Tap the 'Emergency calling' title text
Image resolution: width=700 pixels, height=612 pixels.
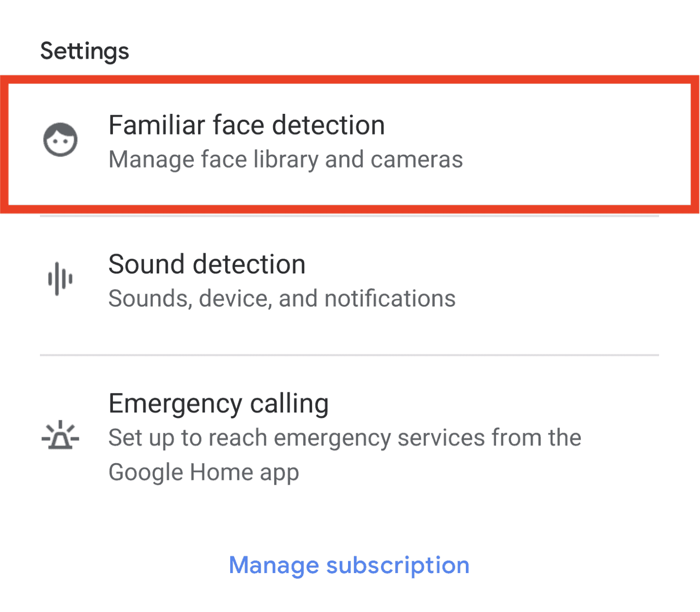pos(218,404)
